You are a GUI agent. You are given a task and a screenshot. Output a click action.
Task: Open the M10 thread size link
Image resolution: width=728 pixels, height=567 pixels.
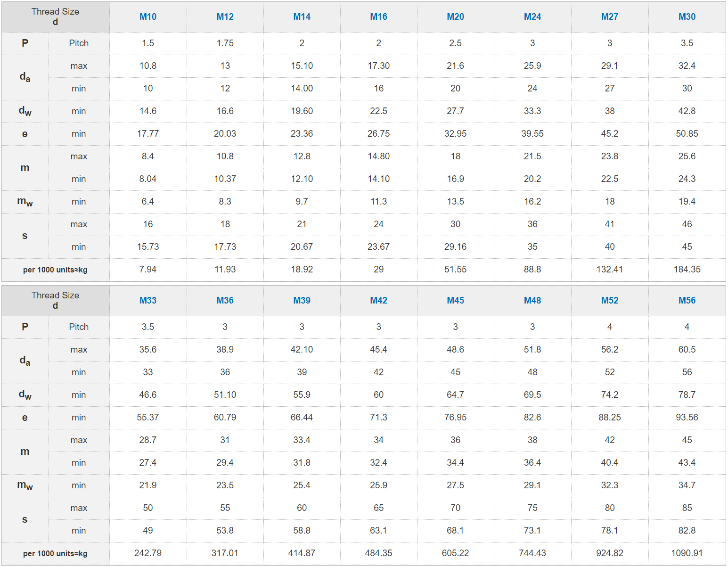pyautogui.click(x=148, y=16)
